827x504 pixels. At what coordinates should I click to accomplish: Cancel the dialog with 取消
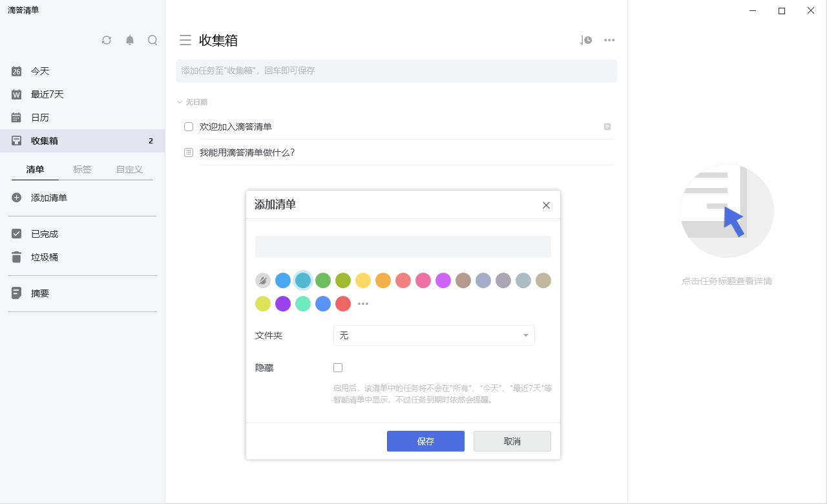512,441
